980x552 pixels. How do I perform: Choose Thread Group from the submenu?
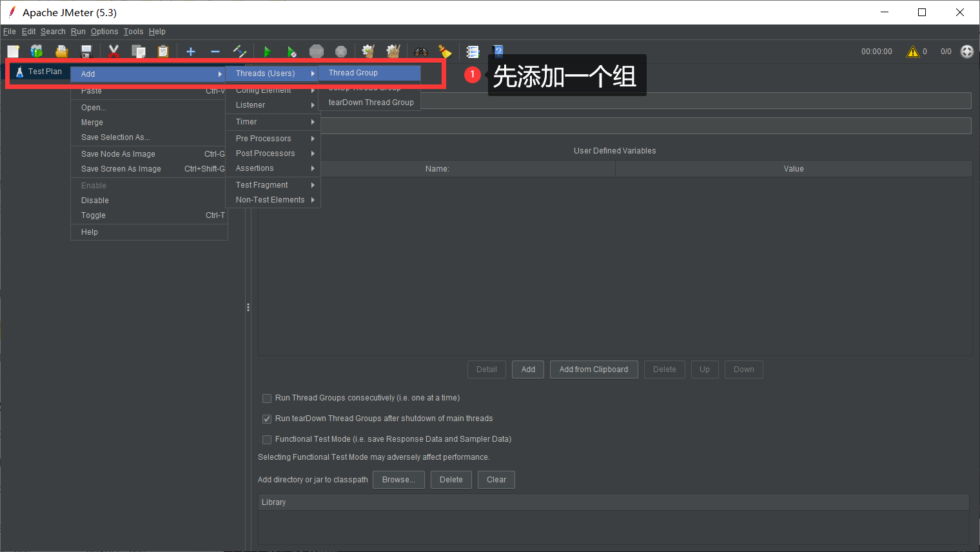[x=369, y=73]
